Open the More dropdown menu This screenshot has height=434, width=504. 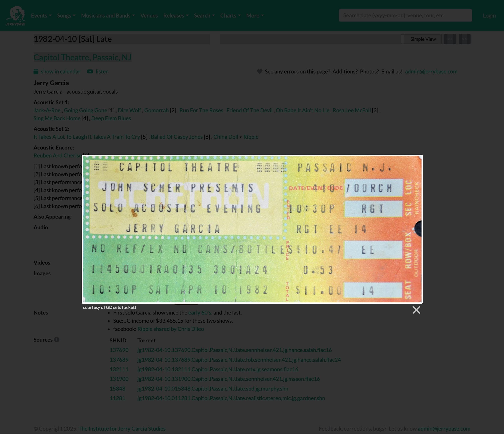coord(255,16)
